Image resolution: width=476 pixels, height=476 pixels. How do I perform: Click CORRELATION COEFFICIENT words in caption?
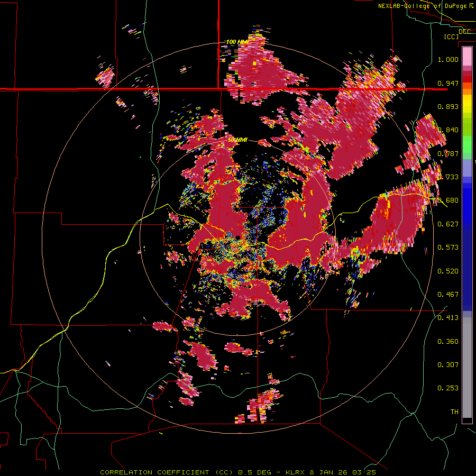tap(154, 472)
